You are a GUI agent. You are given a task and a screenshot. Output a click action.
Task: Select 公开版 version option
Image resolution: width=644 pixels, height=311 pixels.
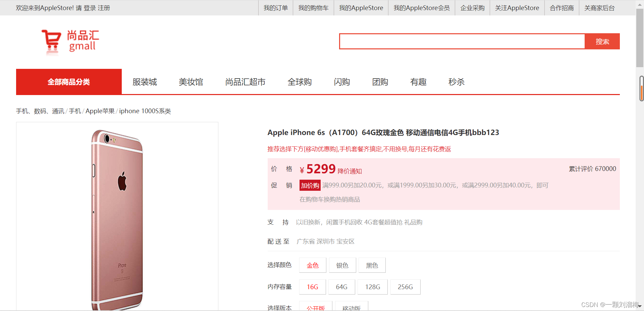[x=316, y=306]
